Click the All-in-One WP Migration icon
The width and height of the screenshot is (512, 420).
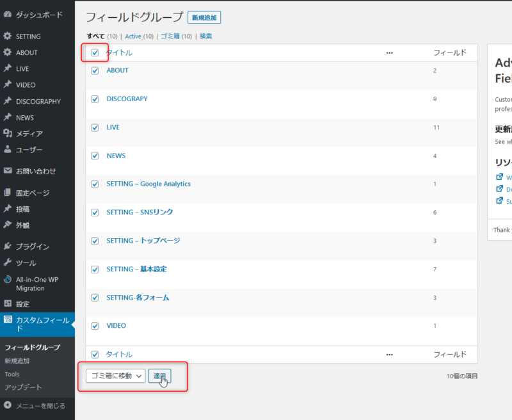pyautogui.click(x=8, y=279)
